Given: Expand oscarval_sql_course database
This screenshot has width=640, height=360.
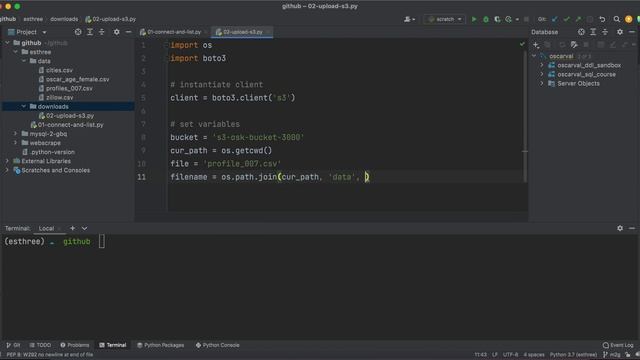Looking at the screenshot, I should tap(542, 74).
